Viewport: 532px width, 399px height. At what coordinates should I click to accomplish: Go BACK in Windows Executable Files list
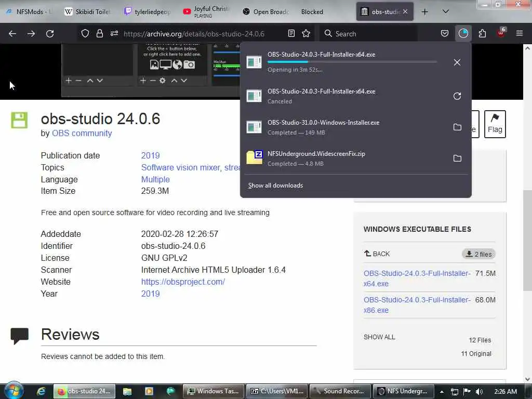point(377,254)
